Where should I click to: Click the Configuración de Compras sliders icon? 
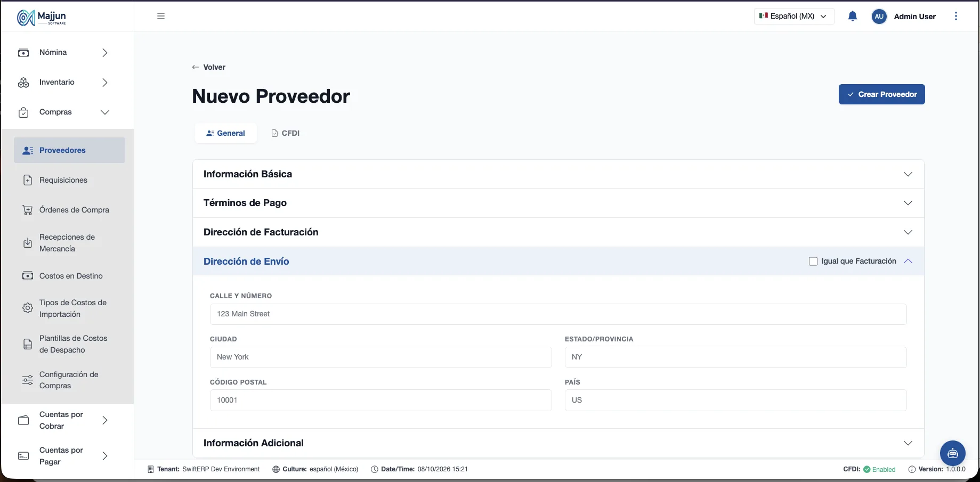(28, 380)
